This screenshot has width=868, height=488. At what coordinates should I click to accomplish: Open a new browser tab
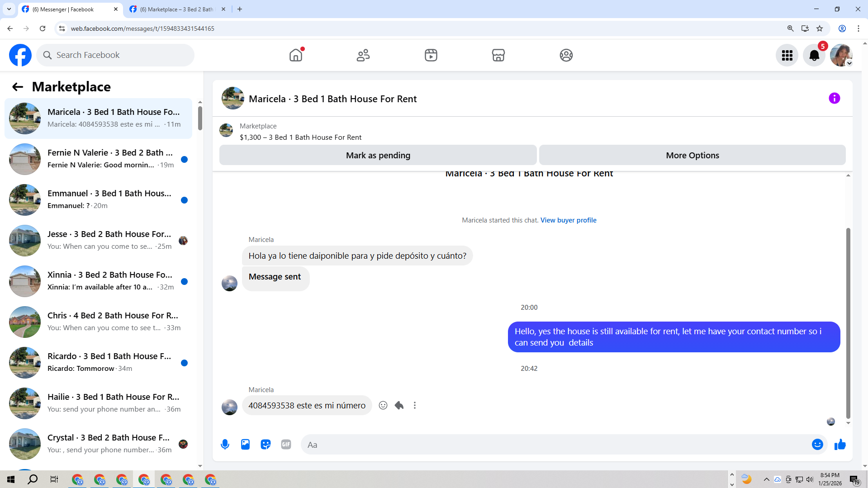240,9
